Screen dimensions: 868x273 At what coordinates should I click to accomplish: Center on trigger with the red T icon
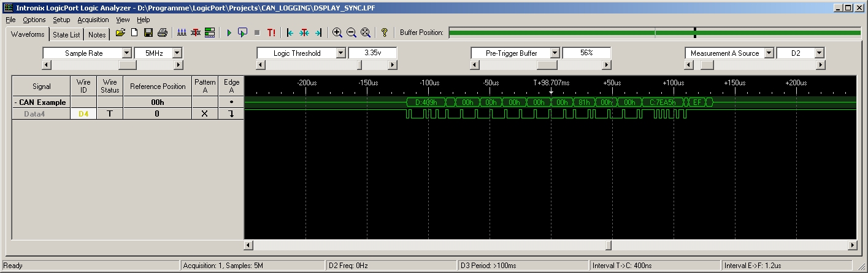pos(304,33)
